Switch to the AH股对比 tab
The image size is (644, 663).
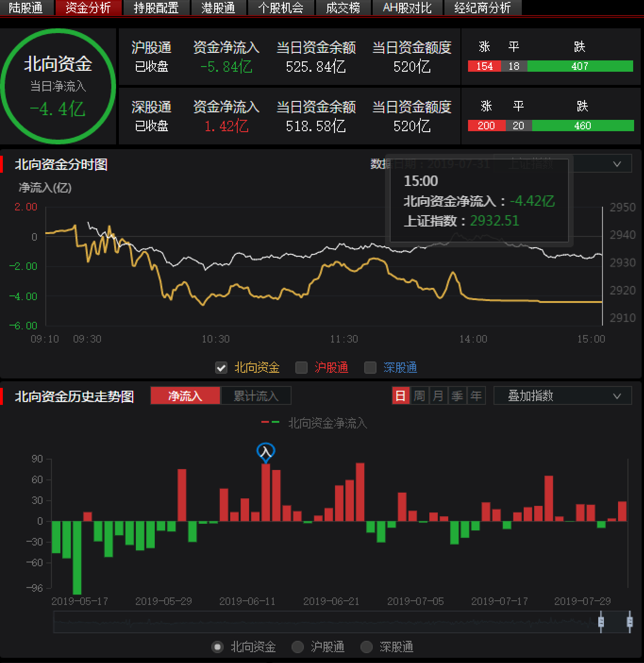[x=408, y=8]
